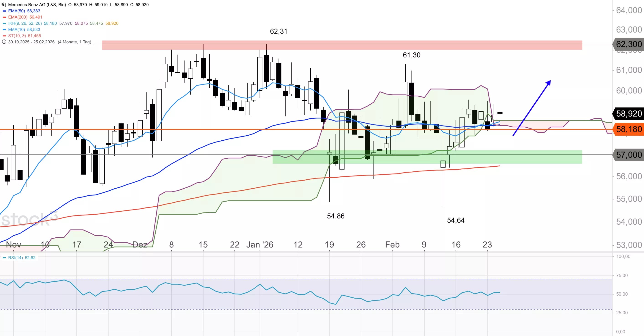Select the orange 58,180 price line label
Screen dimensions: 644x336
(628, 129)
